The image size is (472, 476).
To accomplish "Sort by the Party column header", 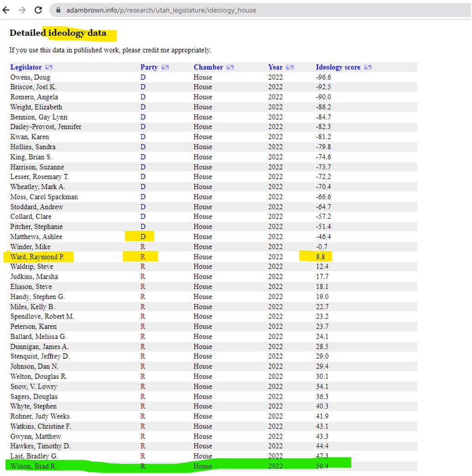I will [149, 67].
